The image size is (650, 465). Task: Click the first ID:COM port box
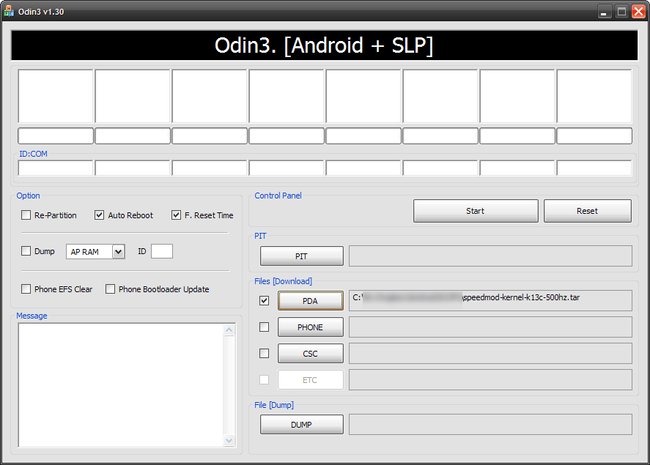[x=56, y=168]
